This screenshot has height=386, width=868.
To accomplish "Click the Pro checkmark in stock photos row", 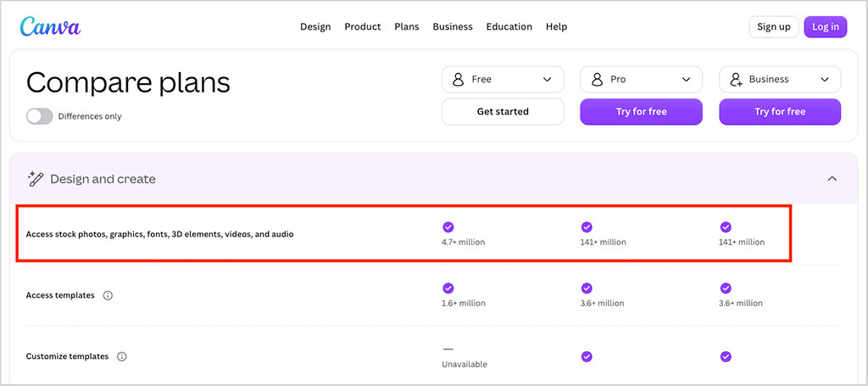I will coord(587,227).
